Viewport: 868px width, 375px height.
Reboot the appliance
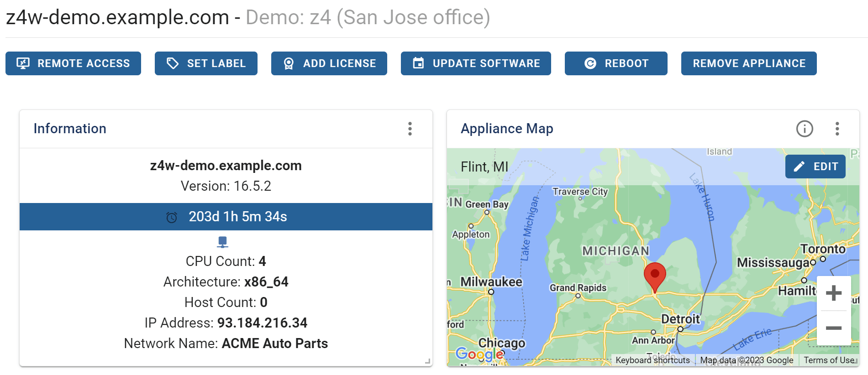(616, 63)
